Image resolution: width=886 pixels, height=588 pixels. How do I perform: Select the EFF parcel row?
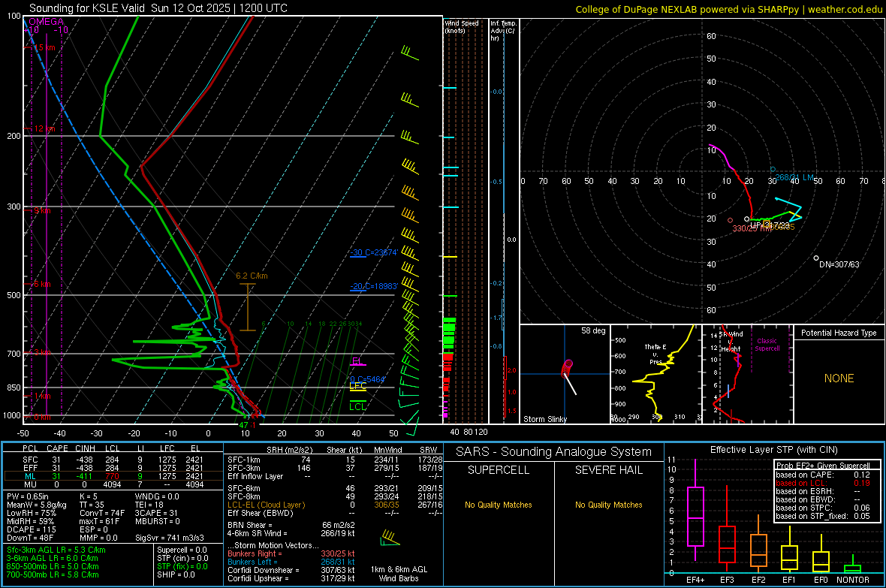coord(113,468)
